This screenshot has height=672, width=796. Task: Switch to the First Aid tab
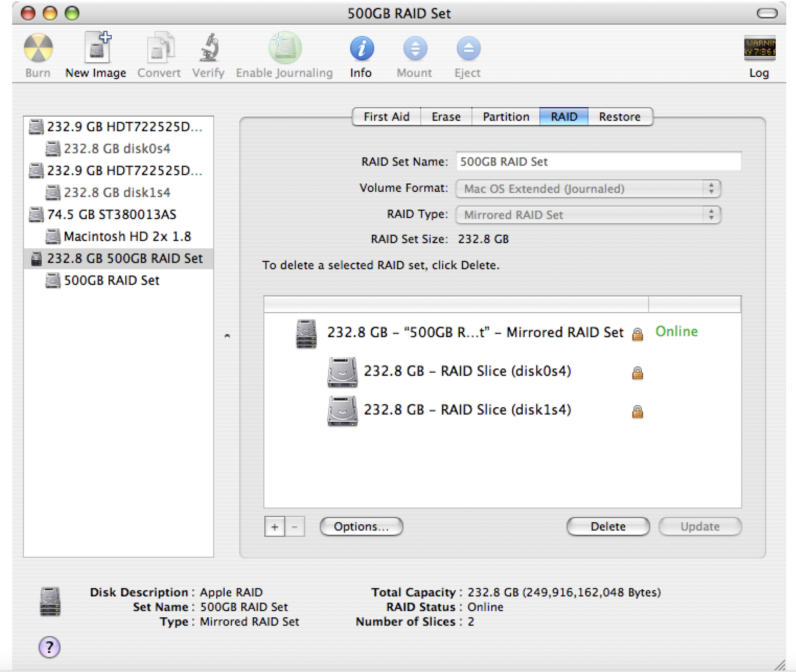(386, 117)
